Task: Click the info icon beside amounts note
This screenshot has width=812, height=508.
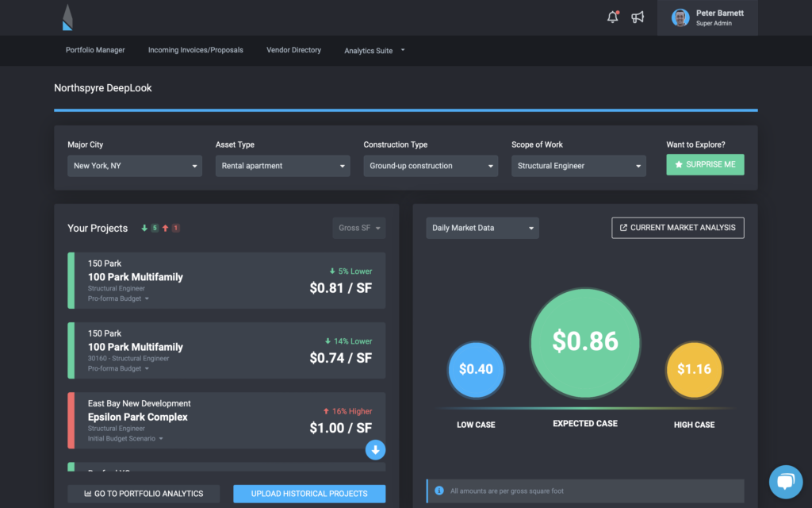Action: [439, 491]
